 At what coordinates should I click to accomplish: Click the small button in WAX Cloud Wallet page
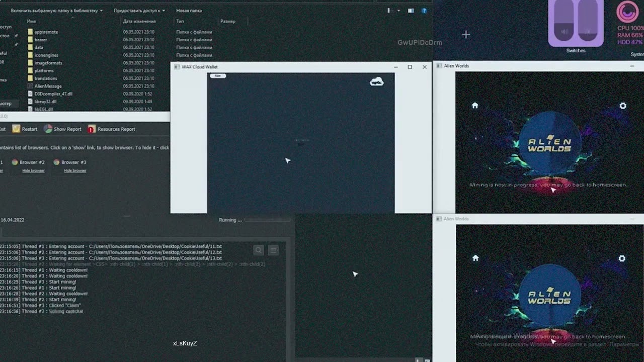point(218,76)
